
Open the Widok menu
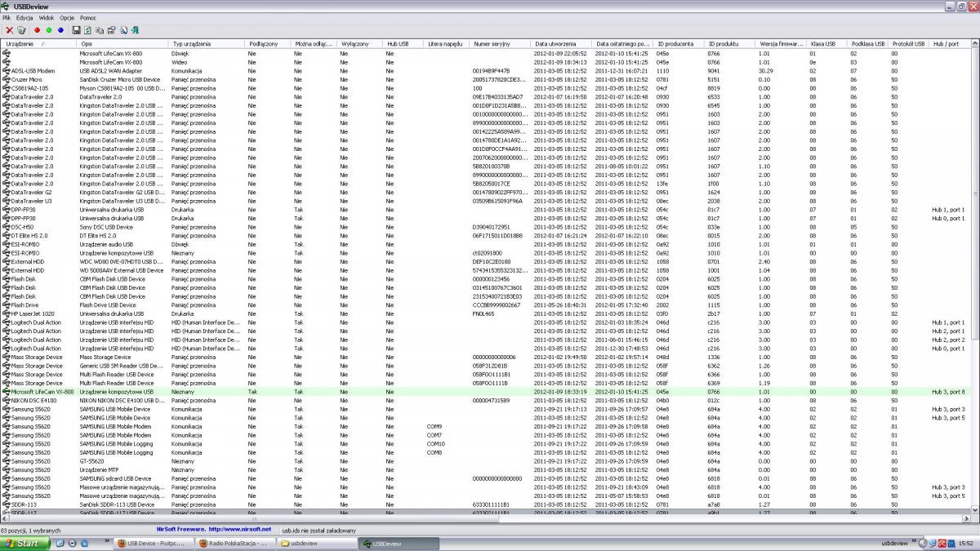47,17
